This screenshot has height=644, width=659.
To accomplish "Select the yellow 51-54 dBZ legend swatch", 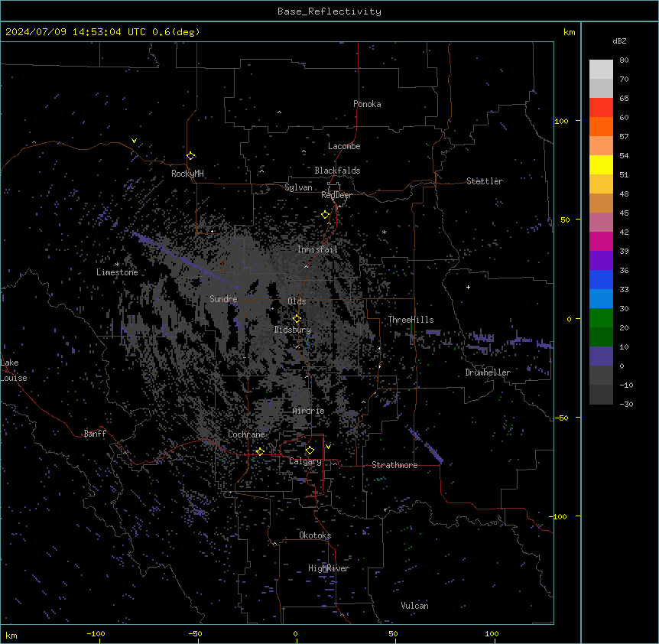I will point(601,164).
